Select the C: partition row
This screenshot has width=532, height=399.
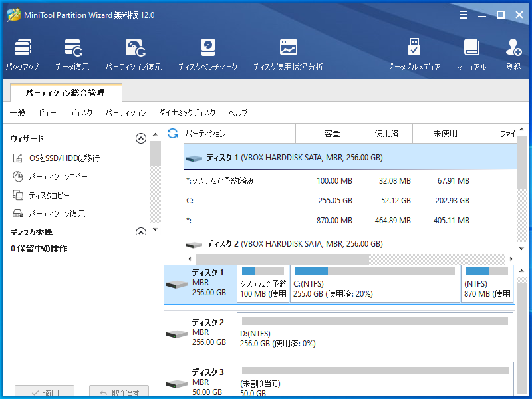[x=350, y=201]
